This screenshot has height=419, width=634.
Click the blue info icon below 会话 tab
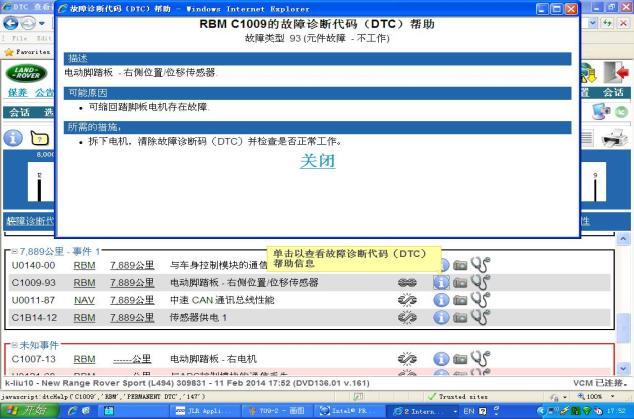[13, 138]
